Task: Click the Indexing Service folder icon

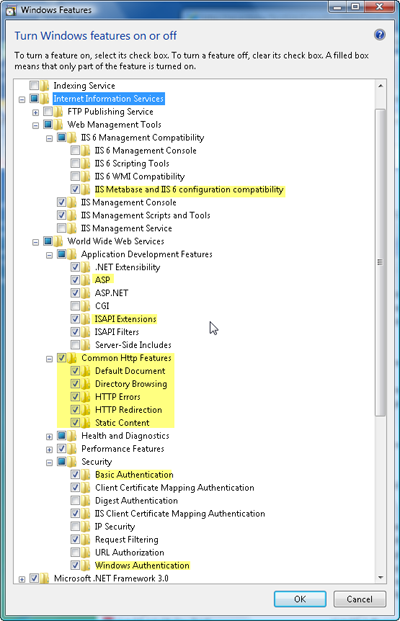Action: (45, 86)
